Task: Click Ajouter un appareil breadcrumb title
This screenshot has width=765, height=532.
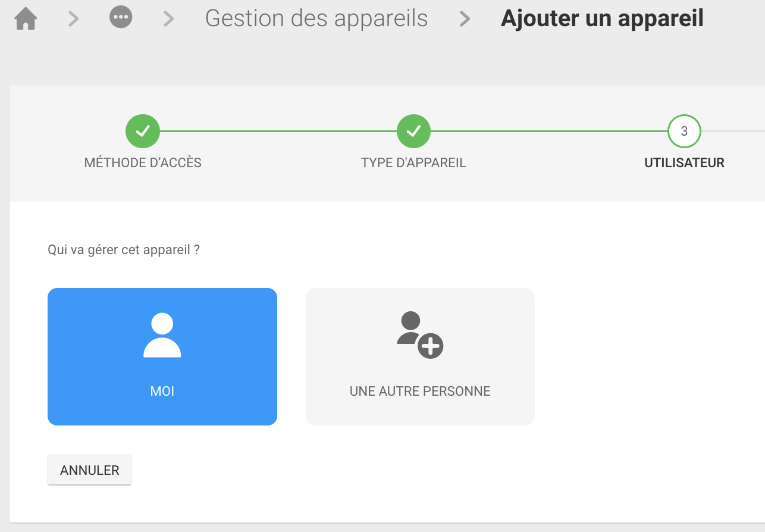Action: coord(602,18)
